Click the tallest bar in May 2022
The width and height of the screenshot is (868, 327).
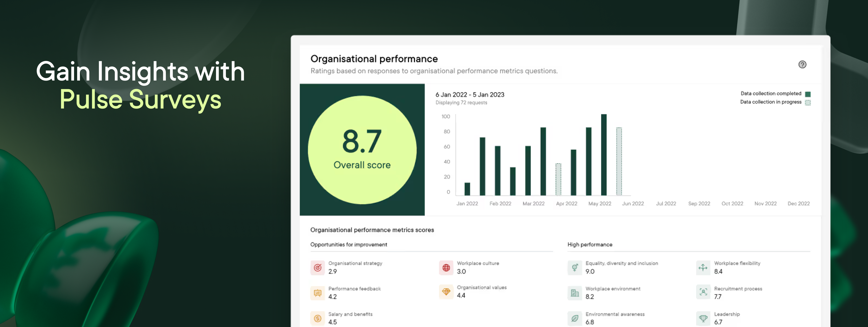604,155
